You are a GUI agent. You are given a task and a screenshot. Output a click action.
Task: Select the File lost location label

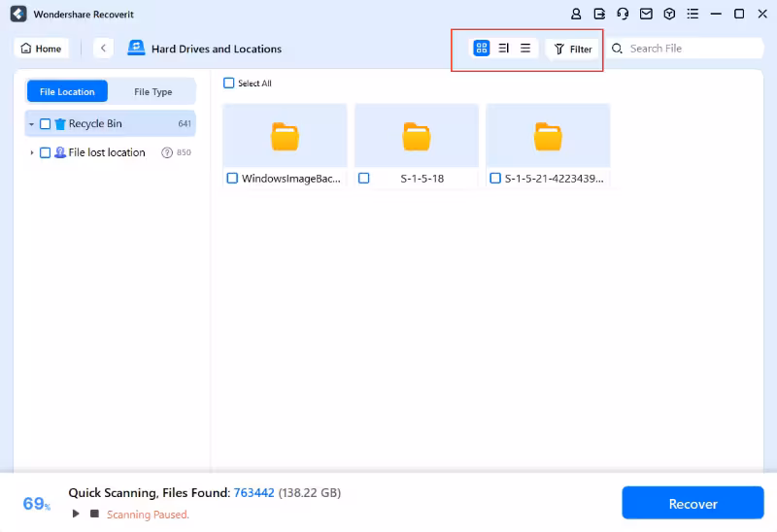pos(107,152)
